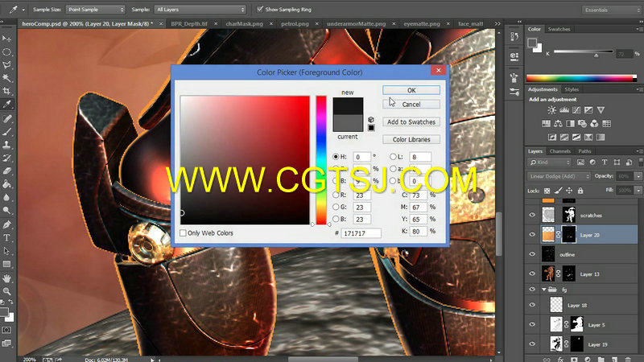Screen dimensions: 644x362
Task: Switch to the Paths tab
Action: click(584, 151)
